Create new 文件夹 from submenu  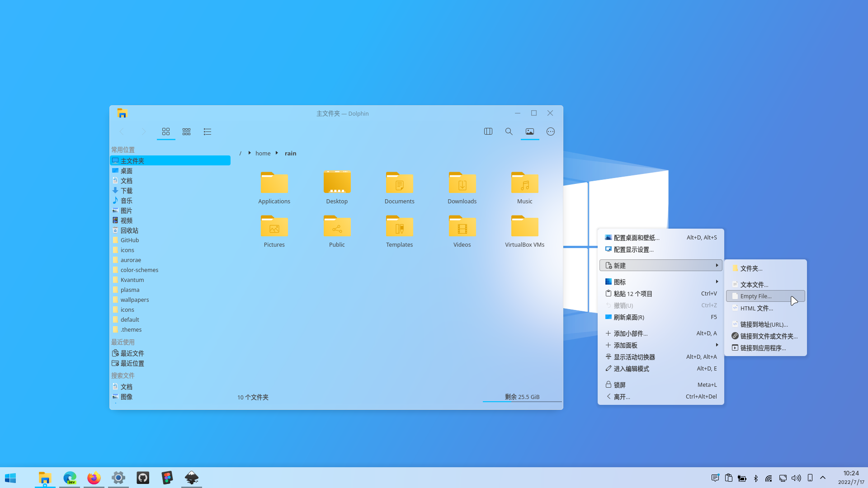coord(765,268)
